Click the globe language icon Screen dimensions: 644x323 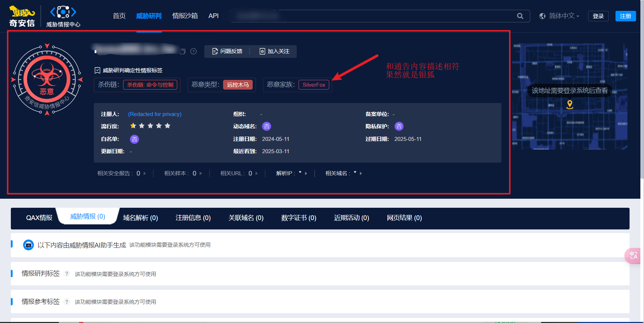point(542,16)
